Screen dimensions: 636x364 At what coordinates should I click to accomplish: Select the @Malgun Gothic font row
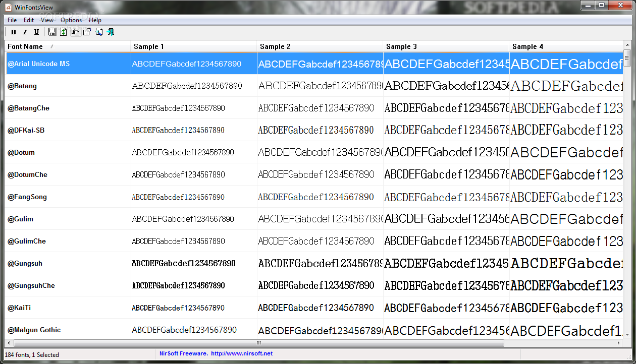coord(314,329)
